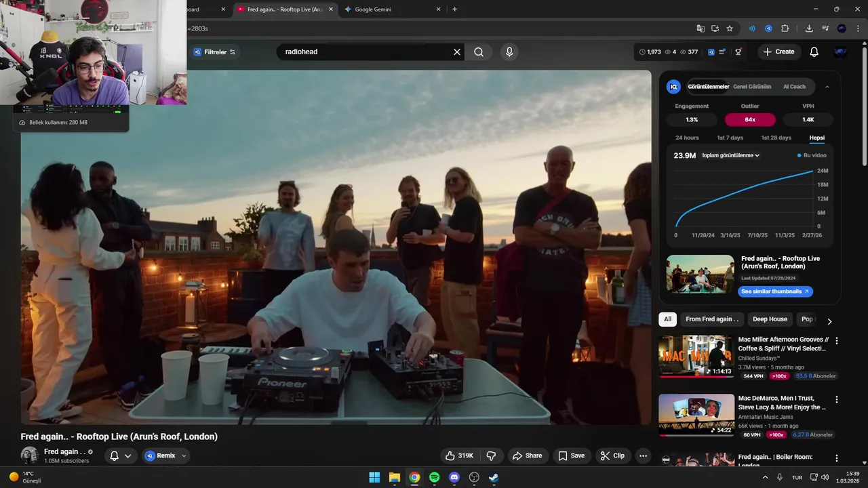Close the Google Gemini tab
Viewport: 868px width, 488px height.
point(438,9)
